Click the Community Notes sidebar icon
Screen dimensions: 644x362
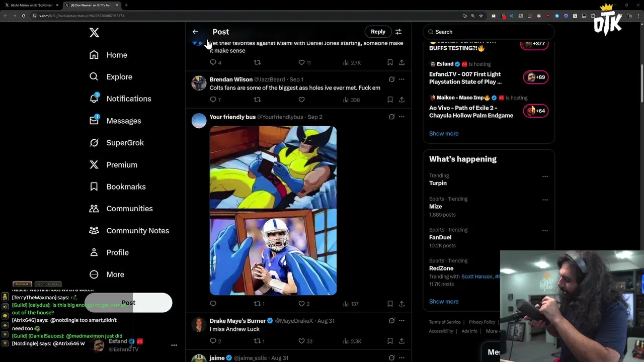(x=94, y=230)
